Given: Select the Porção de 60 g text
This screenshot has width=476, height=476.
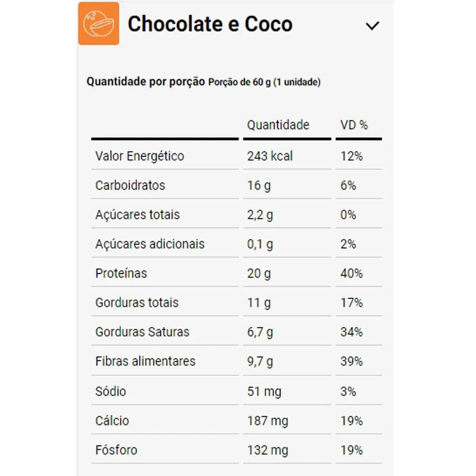Looking at the screenshot, I should pyautogui.click(x=239, y=82).
